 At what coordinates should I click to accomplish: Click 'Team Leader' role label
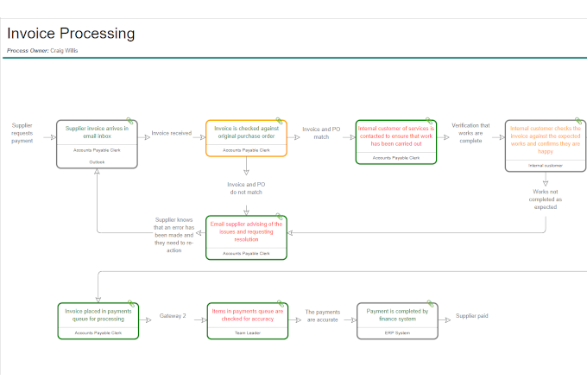248,332
